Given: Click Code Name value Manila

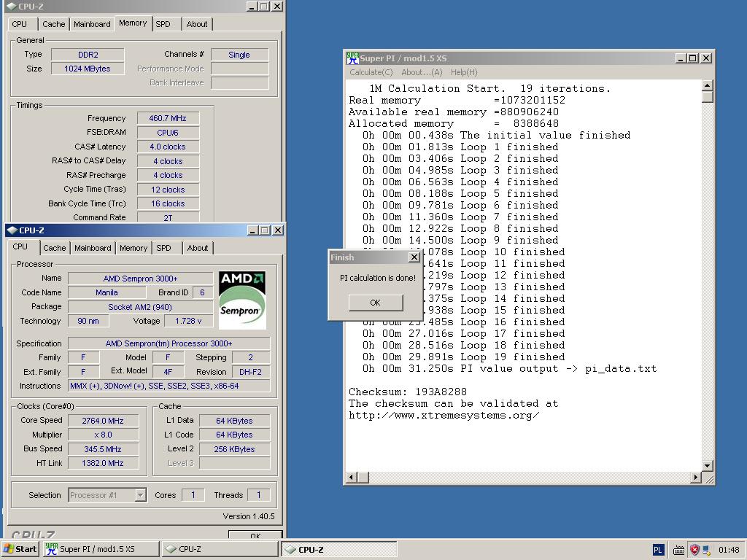Looking at the screenshot, I should (x=107, y=292).
